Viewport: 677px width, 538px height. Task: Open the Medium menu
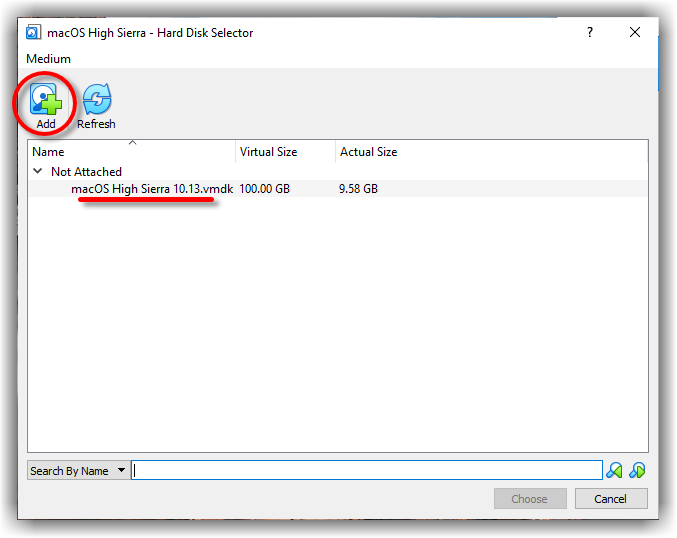[x=48, y=59]
